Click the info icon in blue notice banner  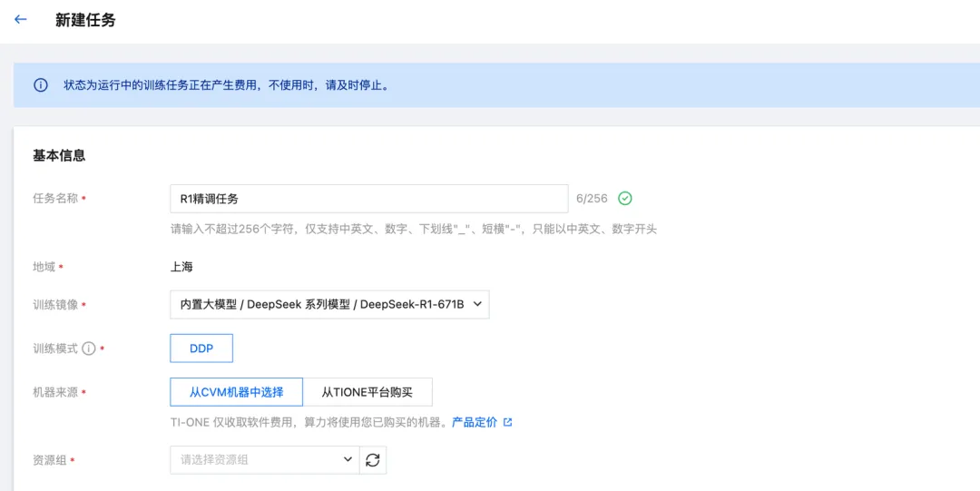(41, 85)
